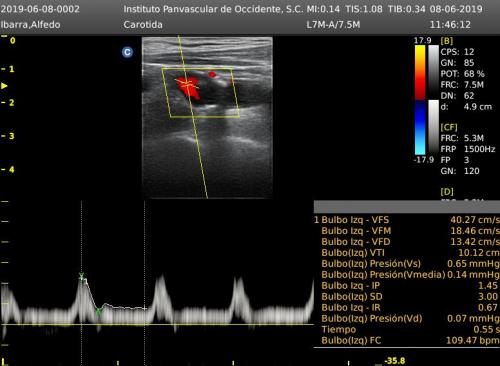Click the Carotida exam type label
This screenshot has height=366, width=500.
click(x=143, y=25)
